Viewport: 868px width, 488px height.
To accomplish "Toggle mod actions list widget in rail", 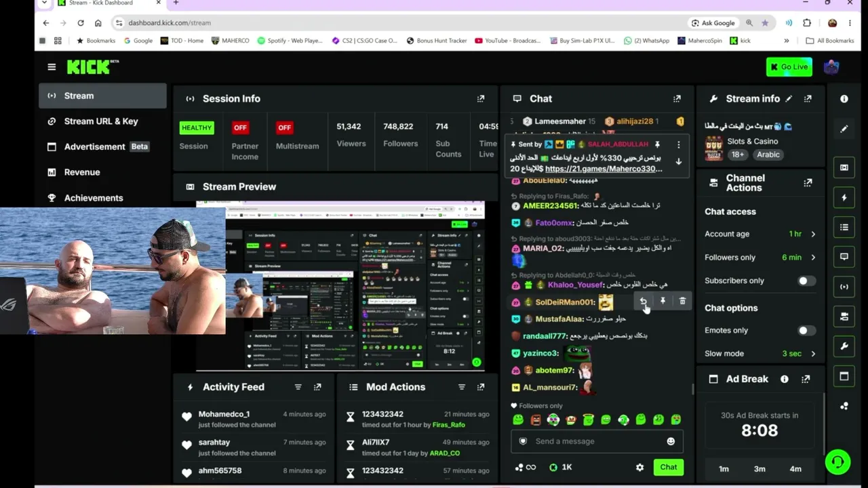I will 844,228.
